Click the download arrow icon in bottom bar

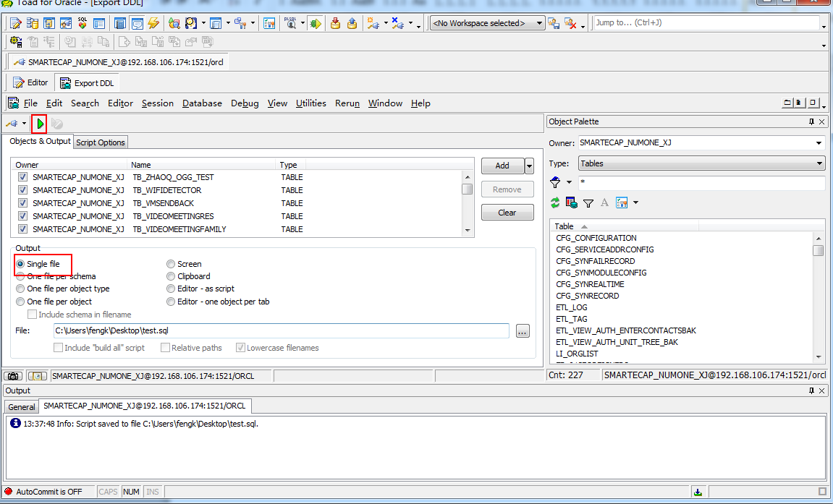[698, 492]
